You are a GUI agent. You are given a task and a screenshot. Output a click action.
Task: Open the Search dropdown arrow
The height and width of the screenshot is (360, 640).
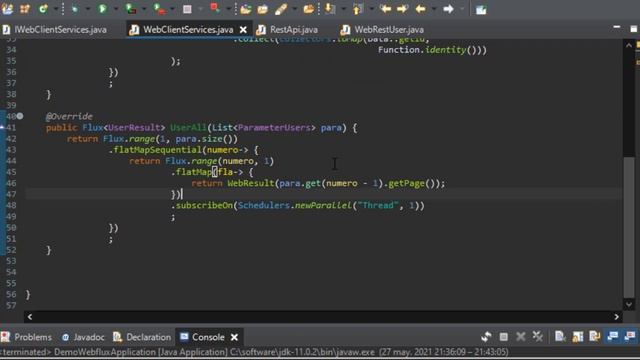[x=294, y=9]
